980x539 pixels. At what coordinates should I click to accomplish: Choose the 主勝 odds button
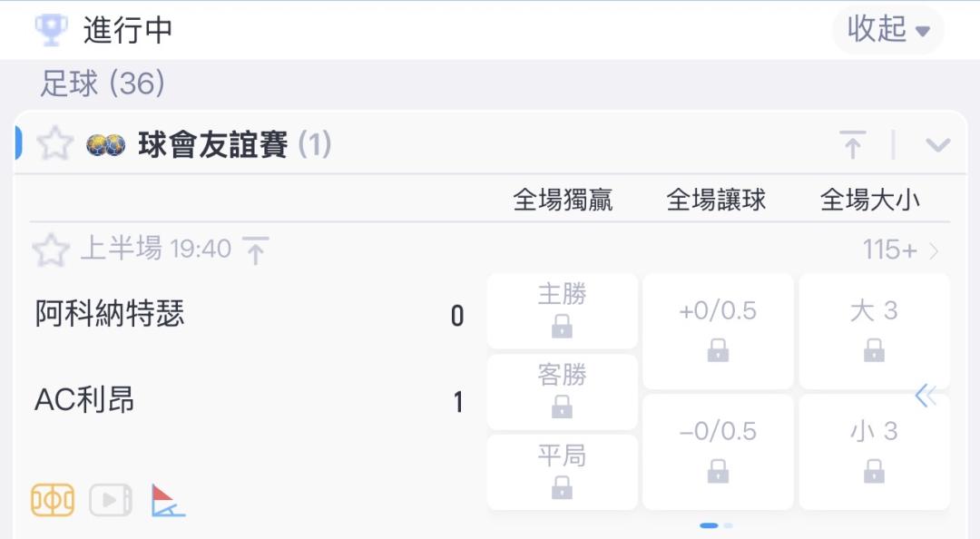click(563, 310)
